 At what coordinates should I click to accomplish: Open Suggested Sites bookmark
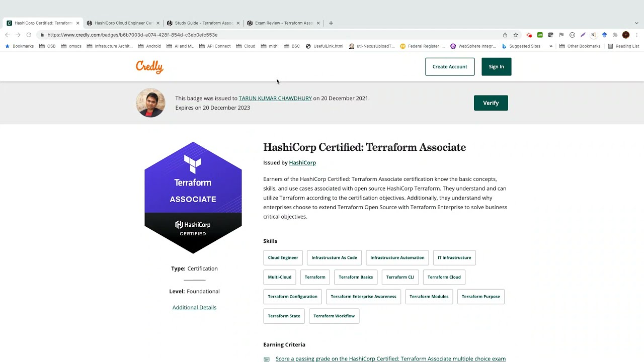pos(521,46)
